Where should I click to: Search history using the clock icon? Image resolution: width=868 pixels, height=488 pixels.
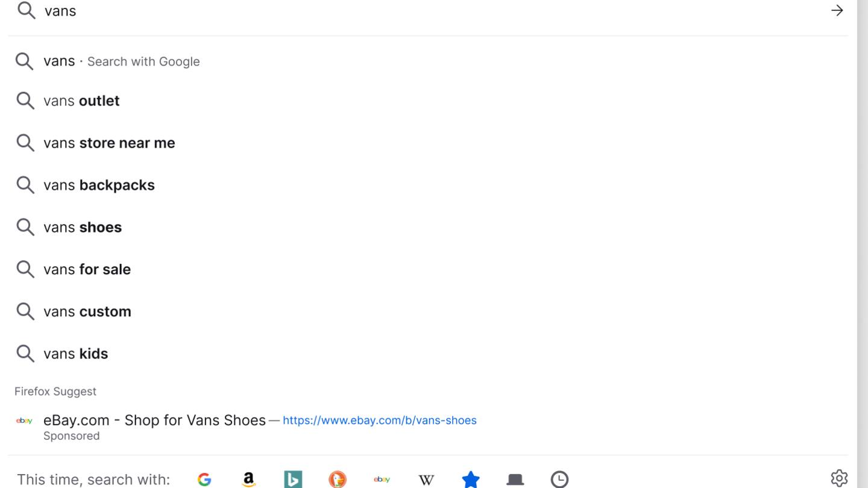pyautogui.click(x=559, y=480)
